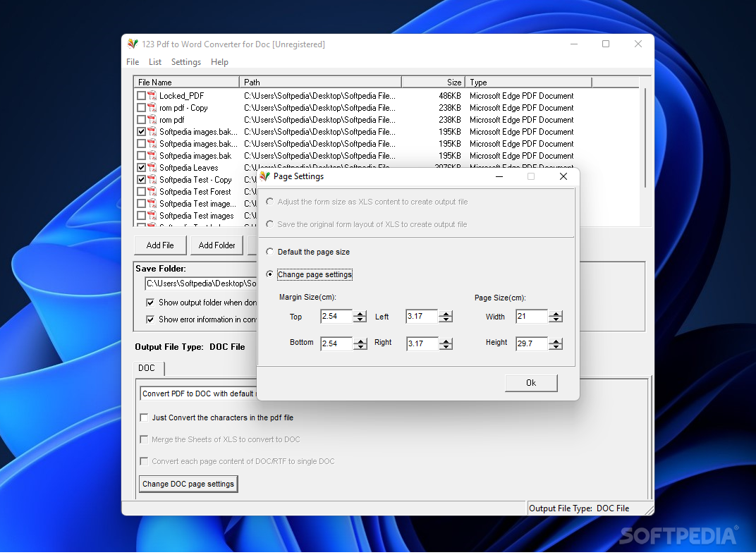
Task: Click the Add Folder button
Action: point(217,245)
